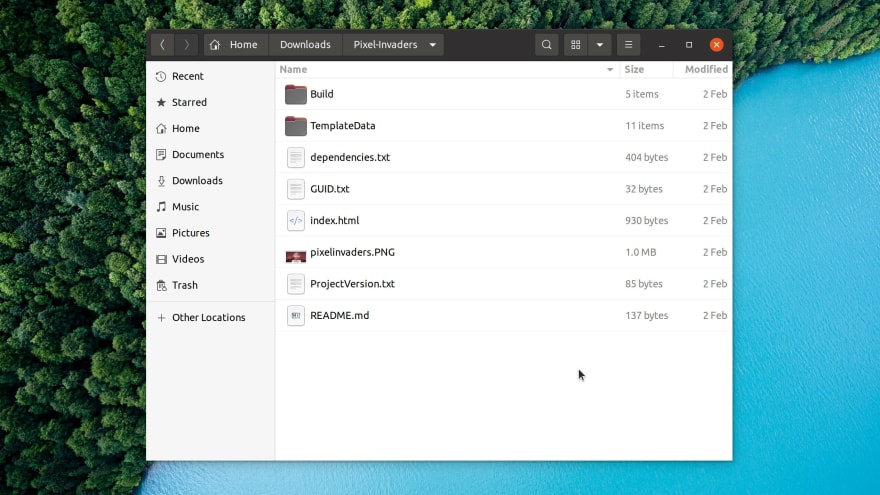Open Documents in the sidebar
880x495 pixels.
[210, 154]
